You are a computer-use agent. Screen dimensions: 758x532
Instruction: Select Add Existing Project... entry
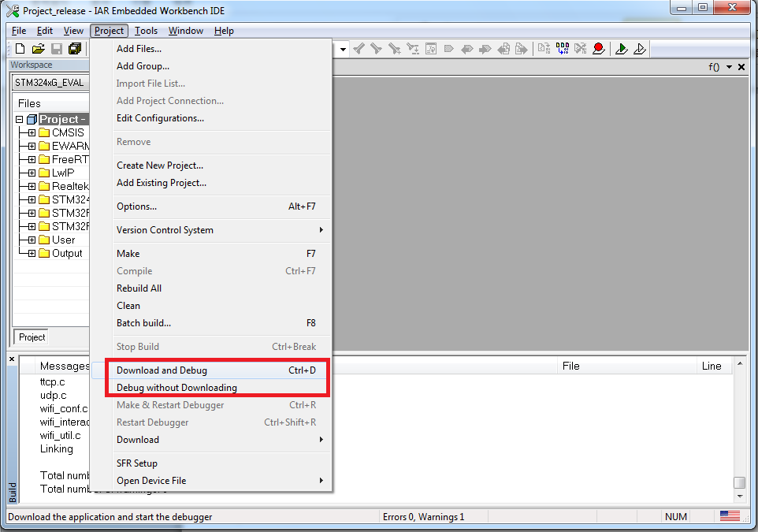click(210, 183)
